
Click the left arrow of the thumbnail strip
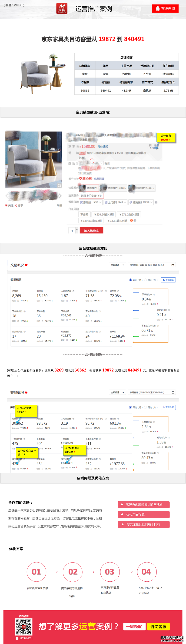tap(7, 196)
